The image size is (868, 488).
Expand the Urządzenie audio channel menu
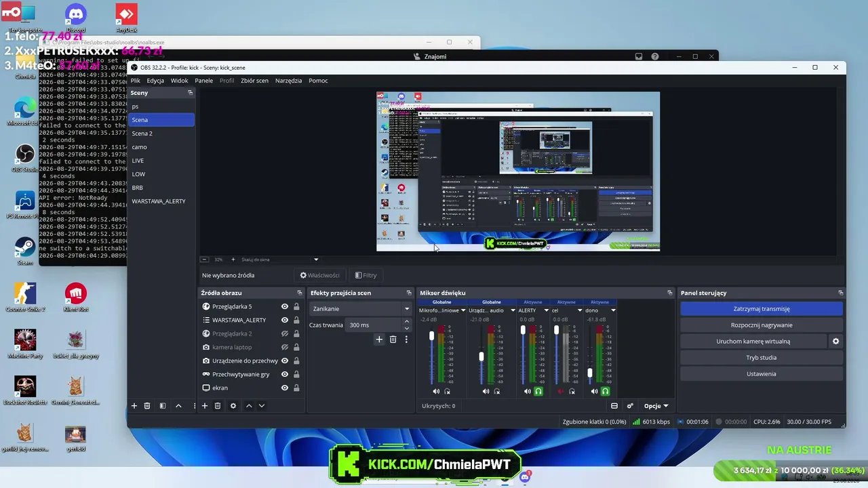(513, 310)
